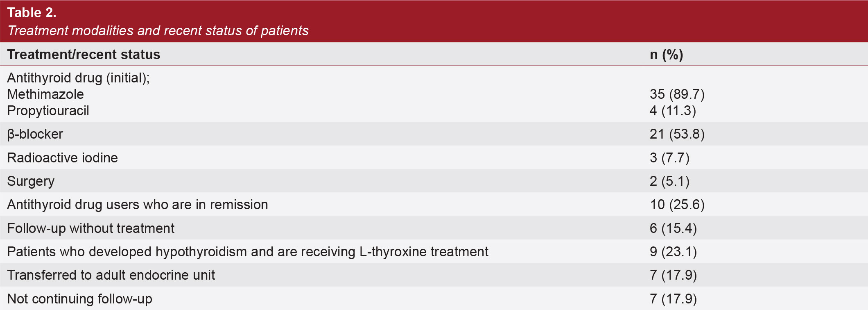Screen dimensions: 868x310
Task: Click the β-blocker value 21 (53.8)
Action: click(x=677, y=134)
